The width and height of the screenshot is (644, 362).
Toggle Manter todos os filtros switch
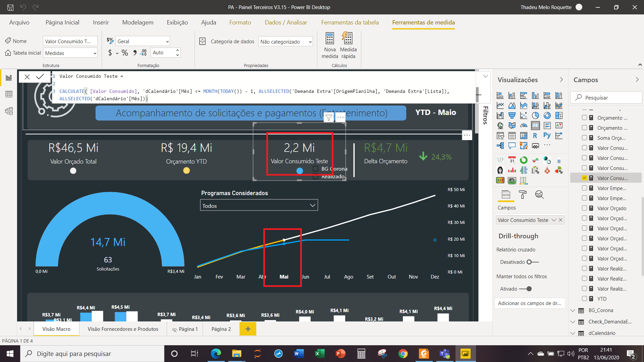[526, 289]
